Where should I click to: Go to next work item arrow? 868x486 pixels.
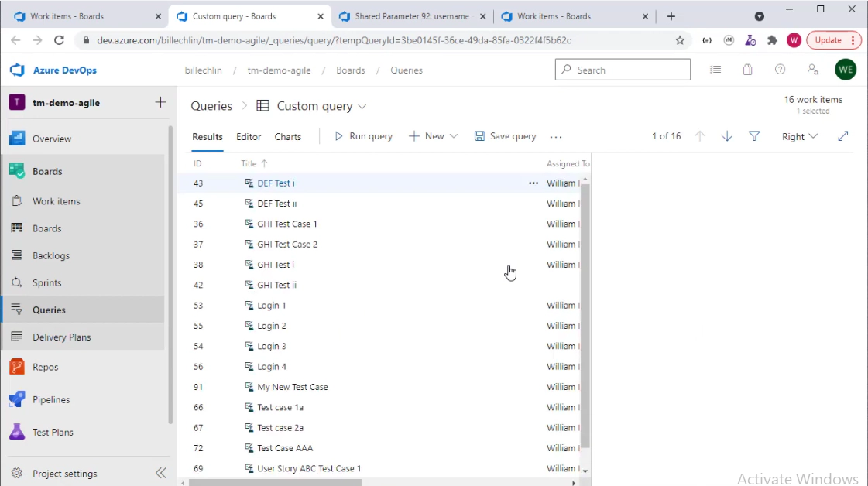727,136
